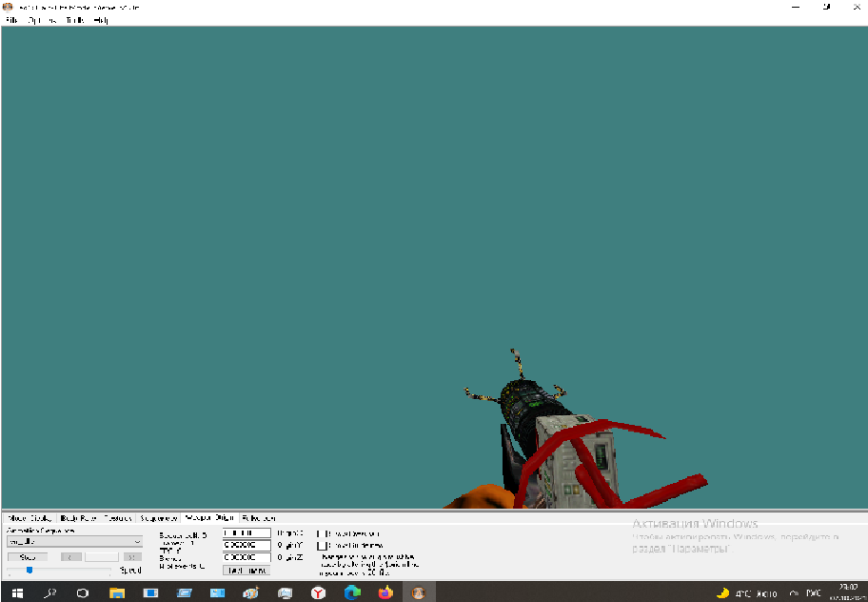Select the Sequences tab

point(159,518)
